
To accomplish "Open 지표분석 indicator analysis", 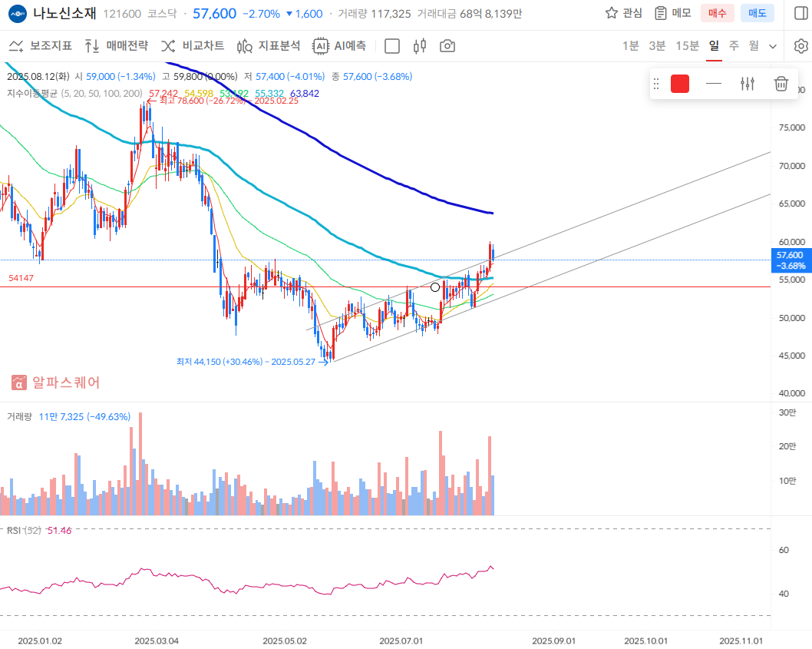I will pyautogui.click(x=269, y=46).
